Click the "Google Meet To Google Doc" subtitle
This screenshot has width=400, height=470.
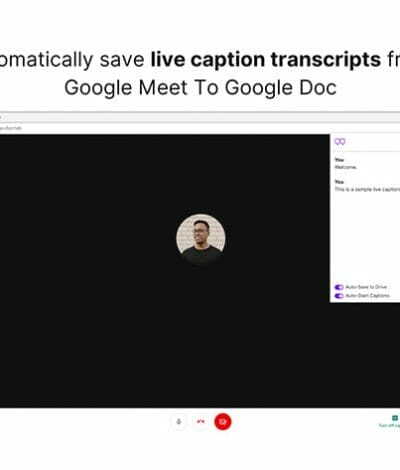(x=200, y=88)
